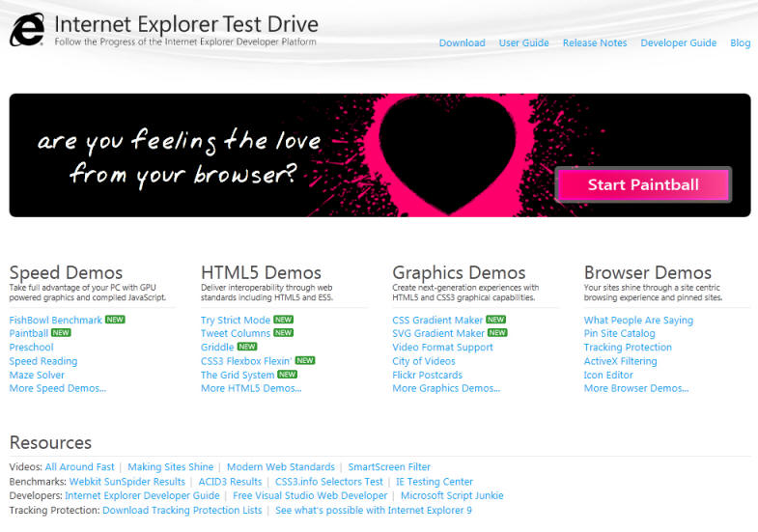Click the NEW badge beside Griddle
The image size is (758, 532).
247,347
